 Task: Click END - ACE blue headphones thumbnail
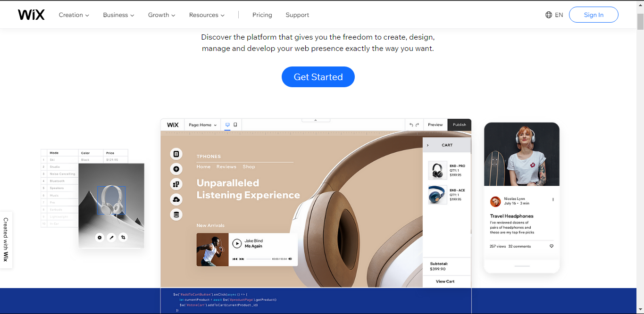pos(437,195)
